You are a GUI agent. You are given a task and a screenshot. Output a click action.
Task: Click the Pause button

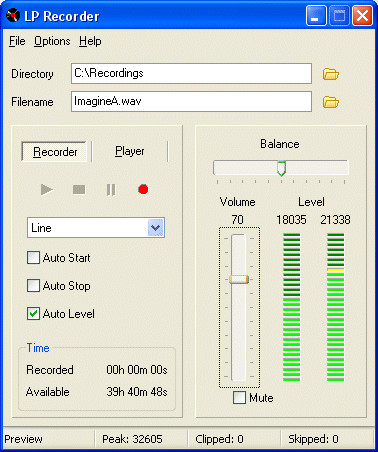coord(111,190)
